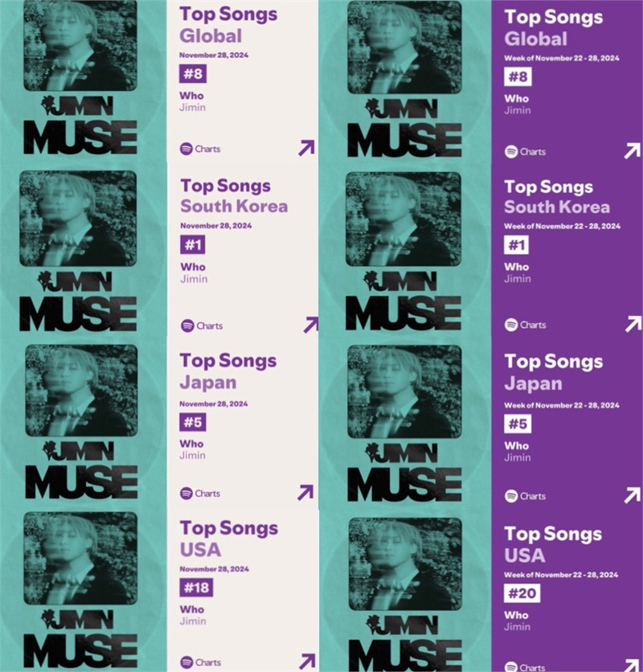Open the Jimin artist name on the weekly Global card

tap(518, 110)
